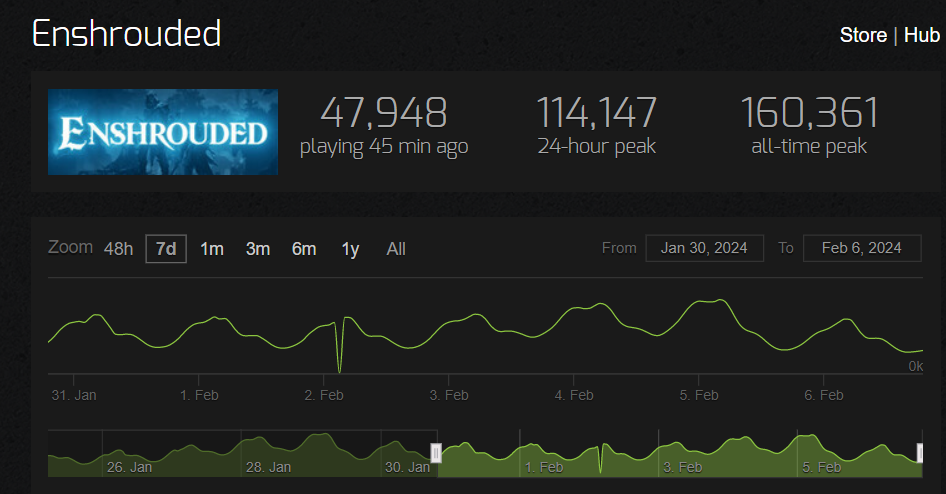Select the 7d zoom range
Image resolution: width=946 pixels, height=494 pixels.
pos(166,249)
